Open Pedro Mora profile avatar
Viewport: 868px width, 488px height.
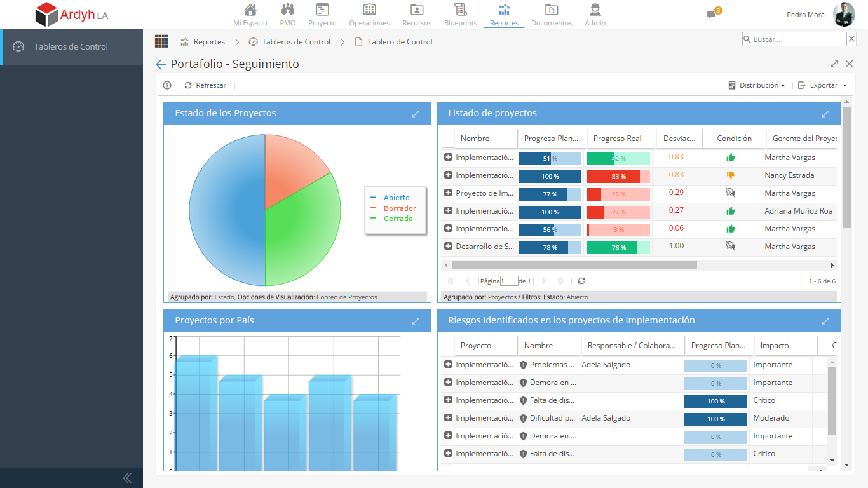tap(844, 14)
